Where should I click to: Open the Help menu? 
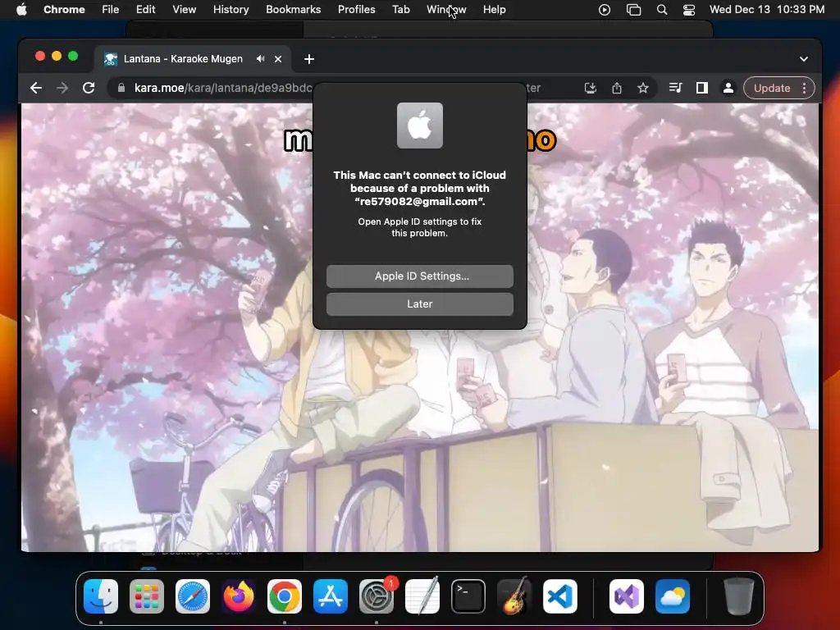point(494,10)
